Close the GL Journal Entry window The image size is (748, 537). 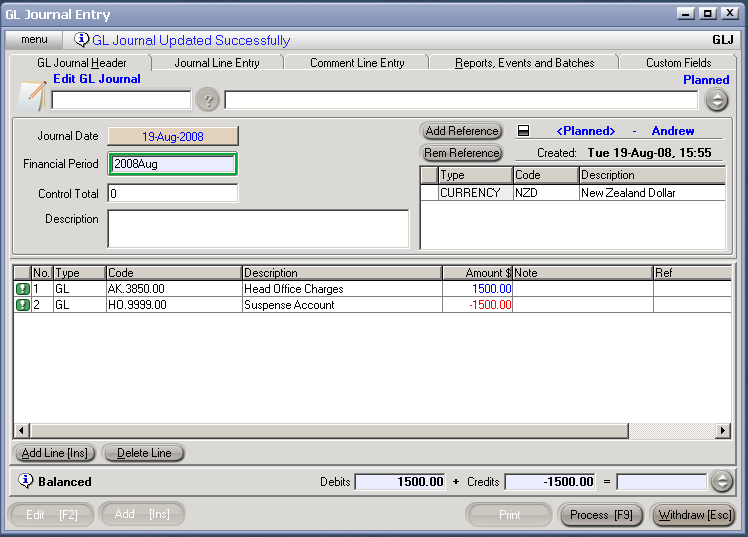[x=729, y=14]
